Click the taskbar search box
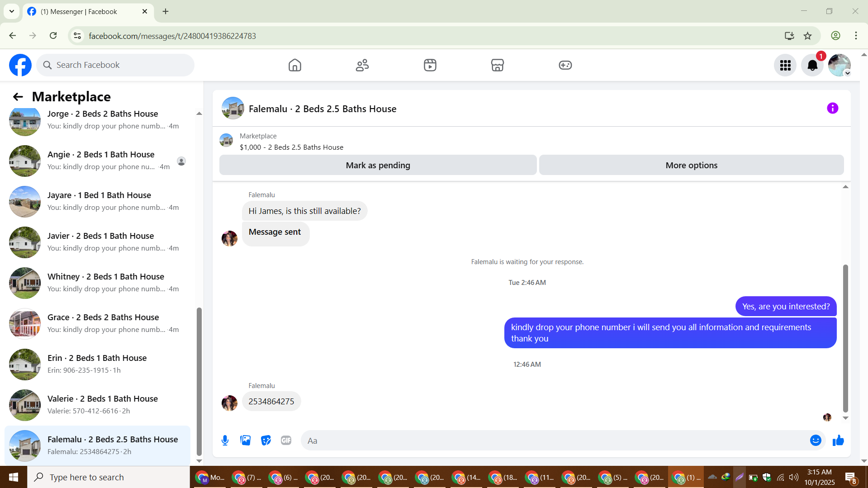This screenshot has height=488, width=868. point(109,477)
